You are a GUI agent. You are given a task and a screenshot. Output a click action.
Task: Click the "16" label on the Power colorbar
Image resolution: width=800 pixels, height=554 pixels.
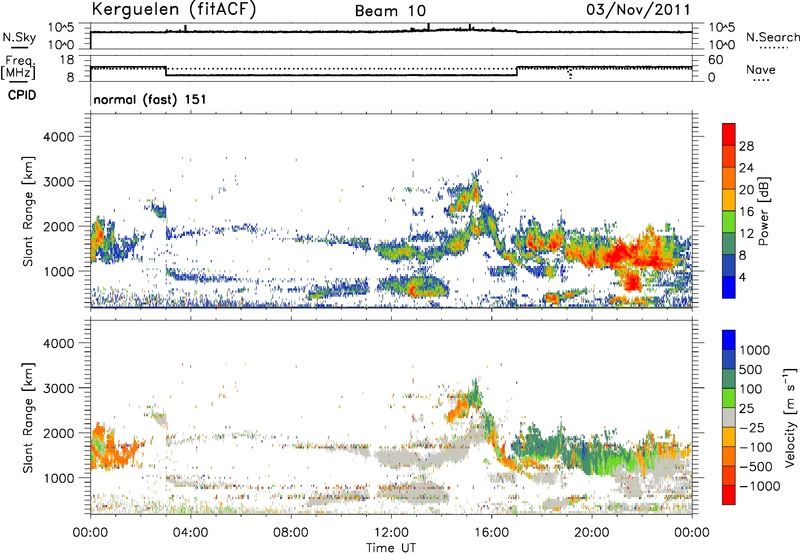[x=746, y=212]
